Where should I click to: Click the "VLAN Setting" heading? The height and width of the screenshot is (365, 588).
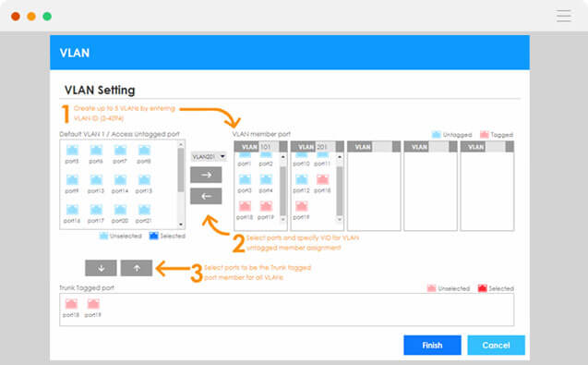100,91
